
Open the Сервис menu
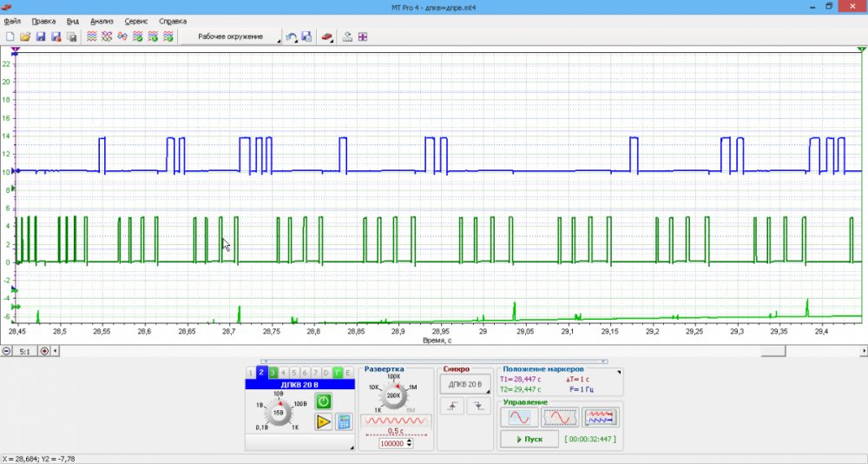pyautogui.click(x=135, y=20)
